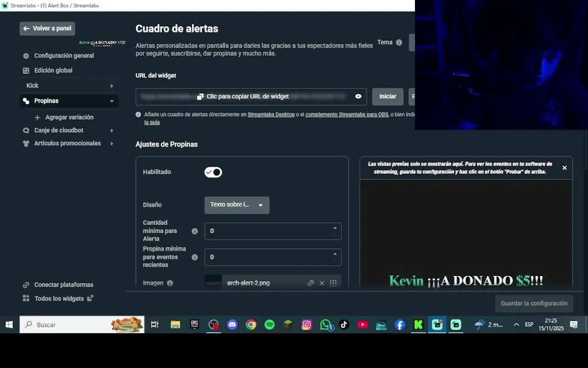Click the page vertical scrollbar

tap(585, 150)
